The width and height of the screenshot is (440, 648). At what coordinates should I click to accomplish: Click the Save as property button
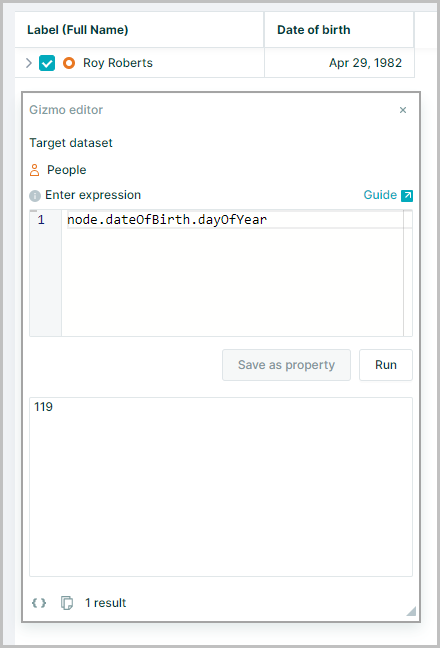tap(286, 365)
